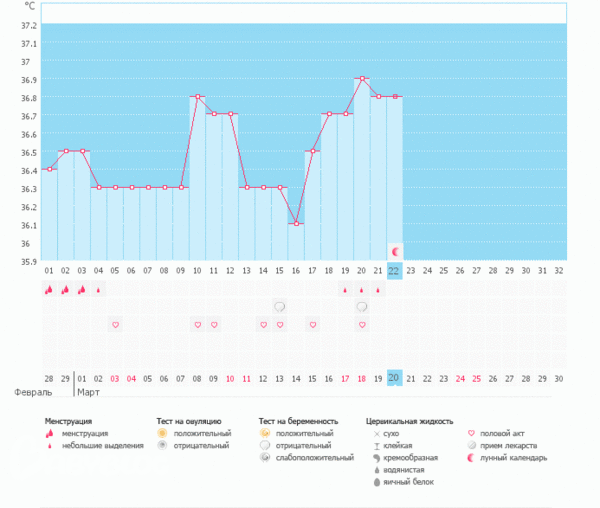Click the lunar calendar icon on day 22
The image size is (600, 508).
point(394,251)
